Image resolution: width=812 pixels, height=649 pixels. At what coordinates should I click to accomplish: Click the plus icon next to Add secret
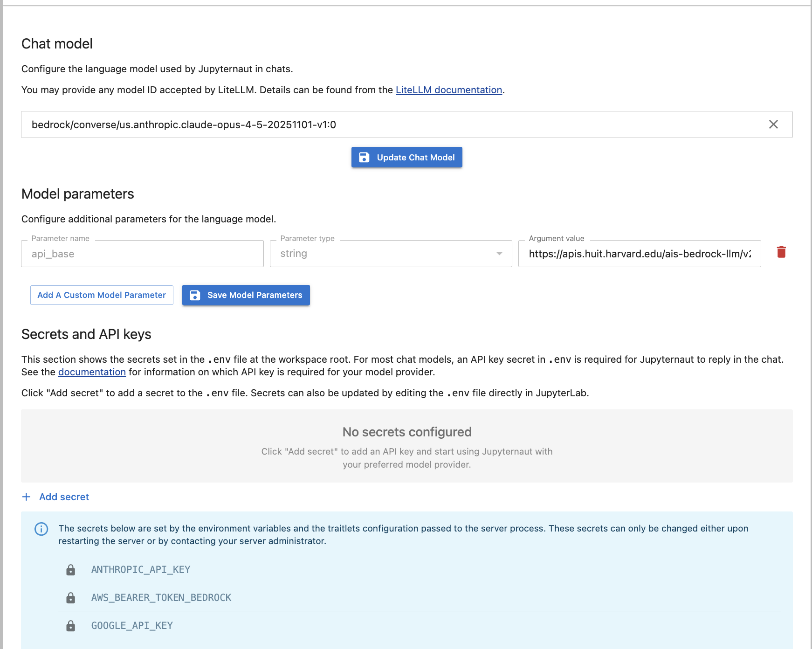pyautogui.click(x=27, y=497)
